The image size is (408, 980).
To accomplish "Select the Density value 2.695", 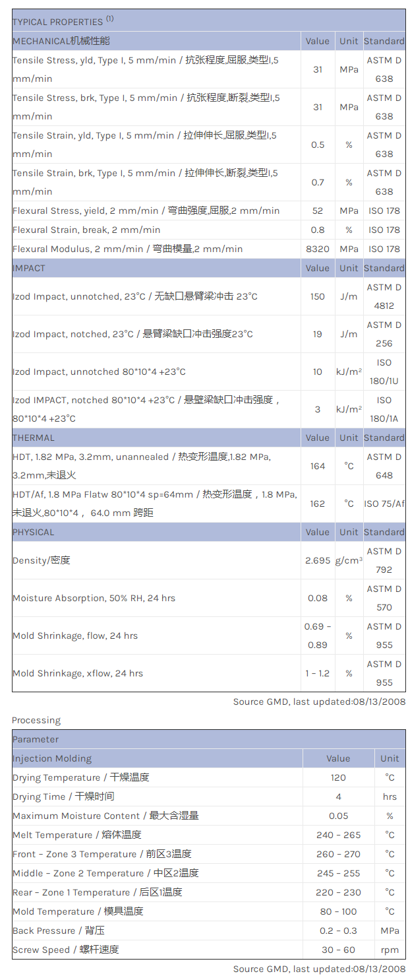I will point(318,560).
